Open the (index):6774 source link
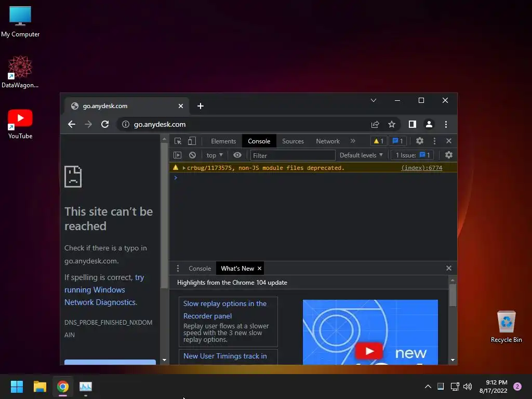532x399 pixels. pos(422,168)
